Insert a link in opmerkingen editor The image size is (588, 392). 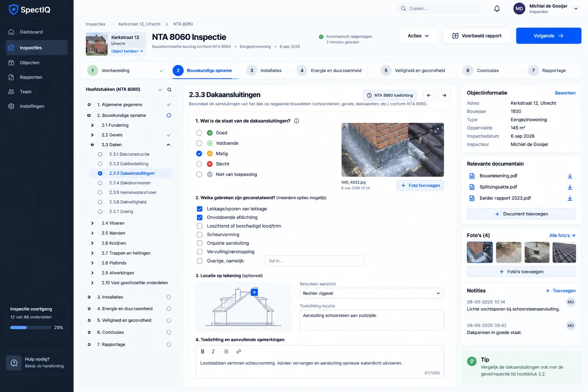[x=238, y=351]
